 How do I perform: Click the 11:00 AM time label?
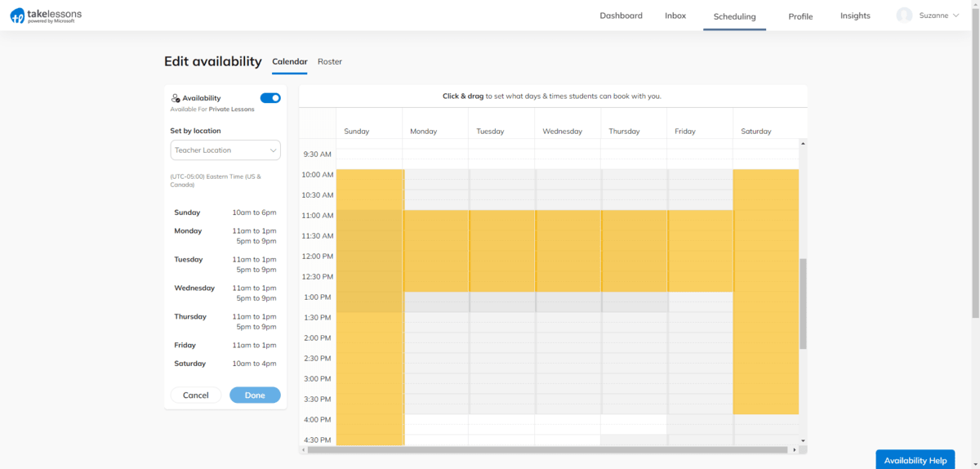tap(318, 216)
